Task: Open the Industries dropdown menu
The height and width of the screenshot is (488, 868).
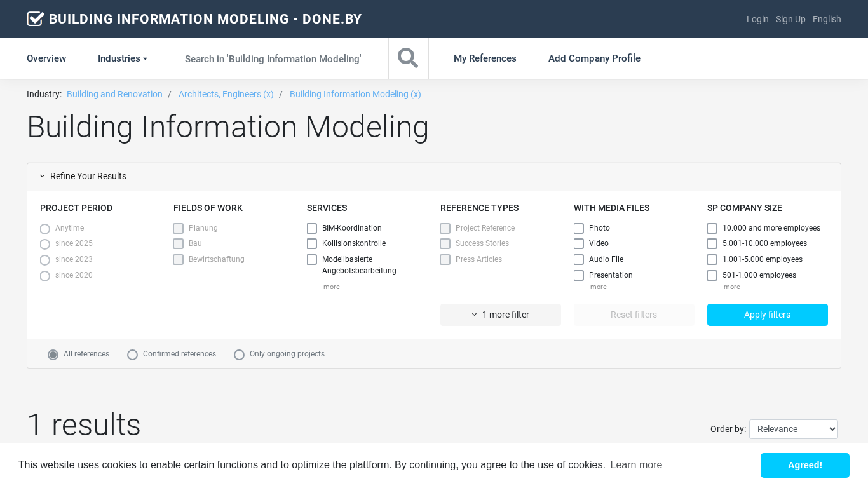Action: (123, 58)
